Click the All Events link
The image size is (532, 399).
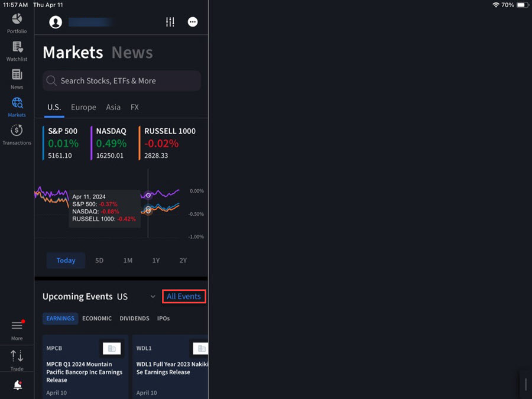pos(184,297)
